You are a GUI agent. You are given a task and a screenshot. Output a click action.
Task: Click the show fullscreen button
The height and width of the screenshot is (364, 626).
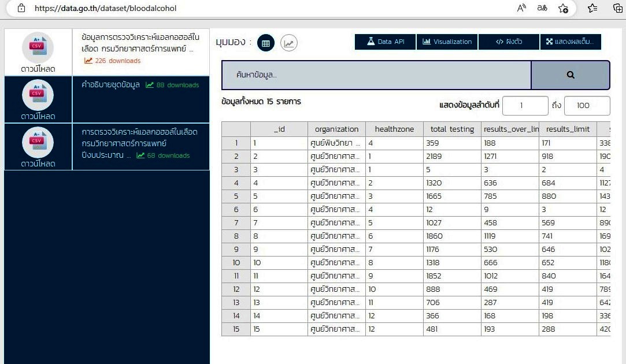(x=571, y=42)
